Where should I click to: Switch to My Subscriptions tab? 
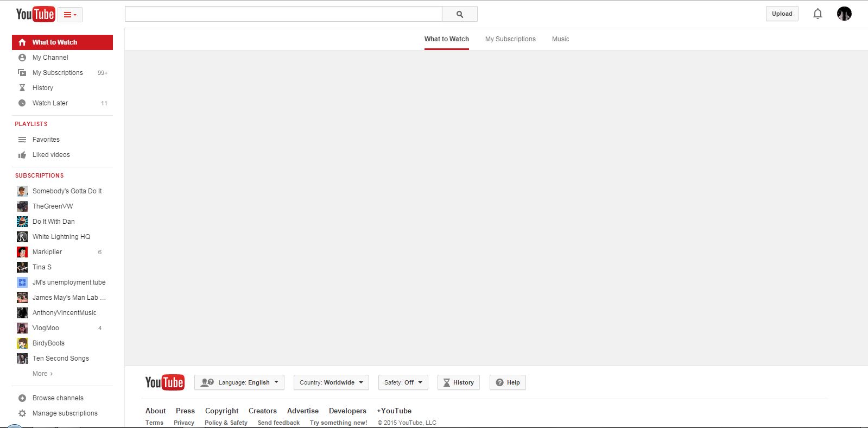point(510,39)
